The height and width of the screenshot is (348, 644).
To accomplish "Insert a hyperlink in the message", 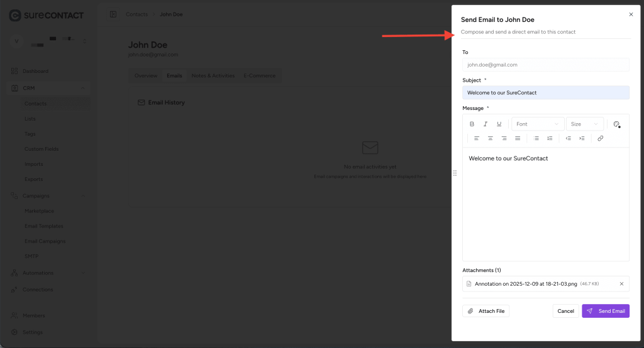I will pyautogui.click(x=601, y=138).
